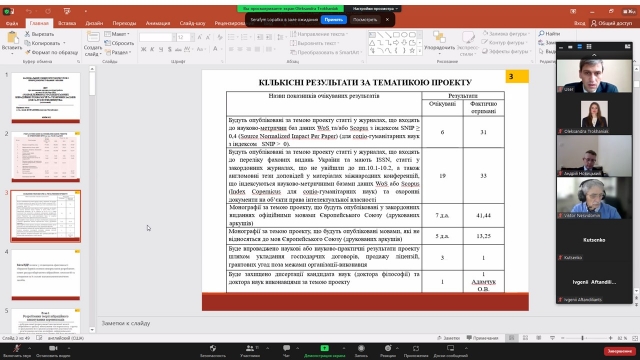
Task: Open Файл menu tab
Action: coord(12,23)
